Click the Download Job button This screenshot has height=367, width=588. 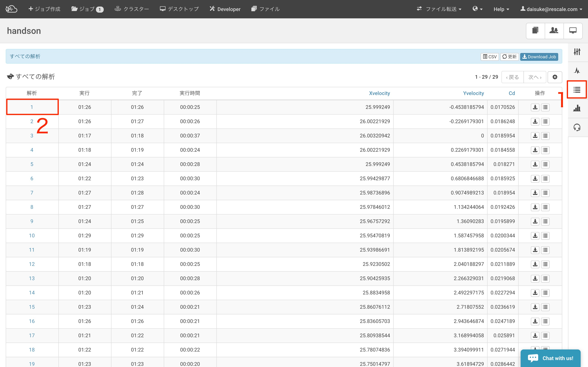point(539,56)
